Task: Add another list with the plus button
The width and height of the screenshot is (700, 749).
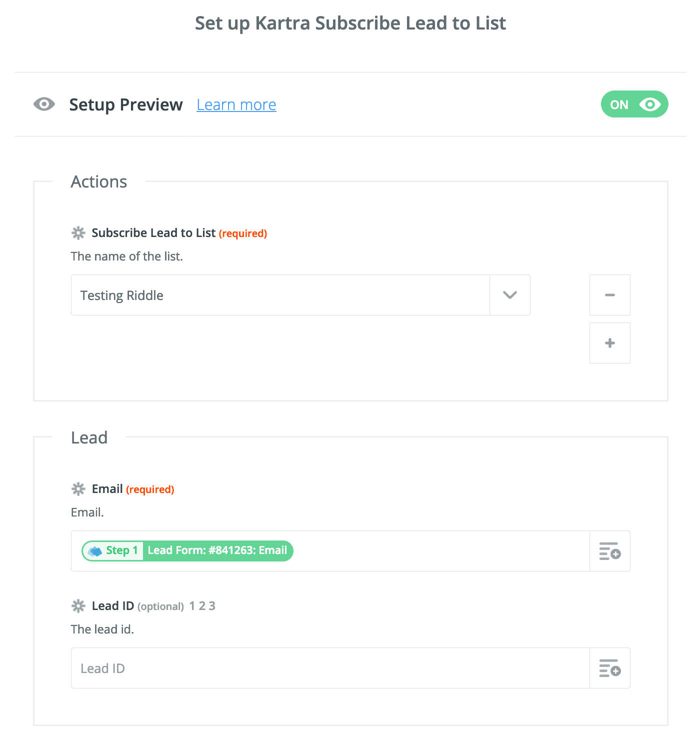Action: click(610, 343)
